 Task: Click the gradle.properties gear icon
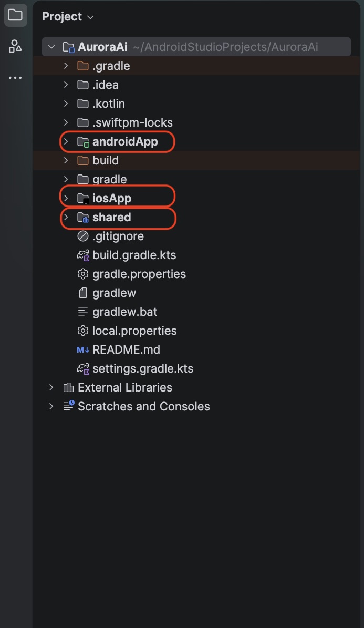83,274
